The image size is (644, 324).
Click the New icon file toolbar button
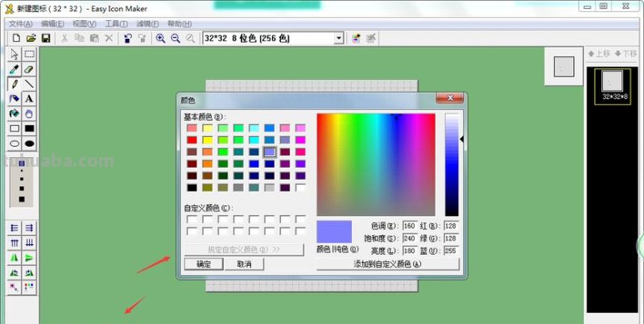(x=16, y=38)
